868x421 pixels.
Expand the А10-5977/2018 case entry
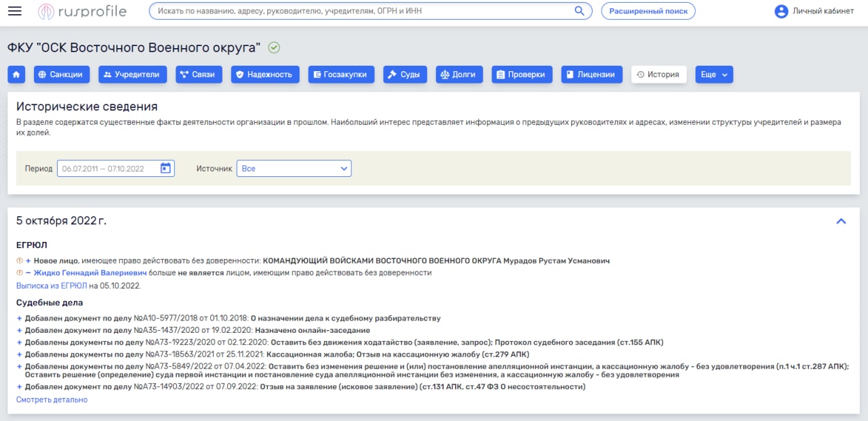pyautogui.click(x=20, y=319)
